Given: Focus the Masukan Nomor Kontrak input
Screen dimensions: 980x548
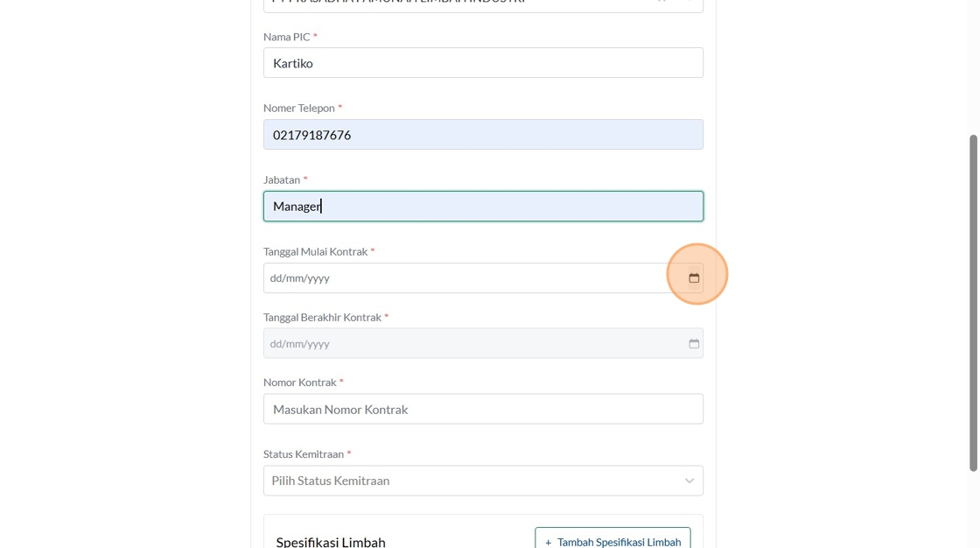Looking at the screenshot, I should tap(483, 409).
